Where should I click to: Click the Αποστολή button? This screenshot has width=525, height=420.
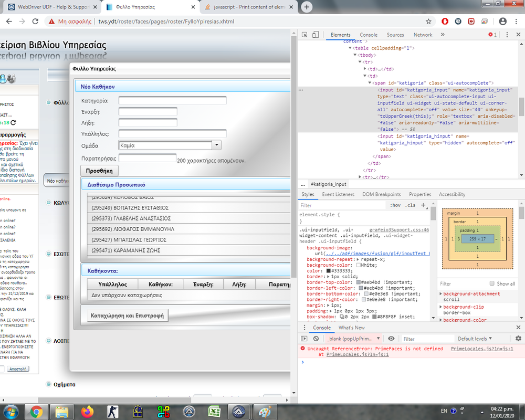tap(18, 369)
